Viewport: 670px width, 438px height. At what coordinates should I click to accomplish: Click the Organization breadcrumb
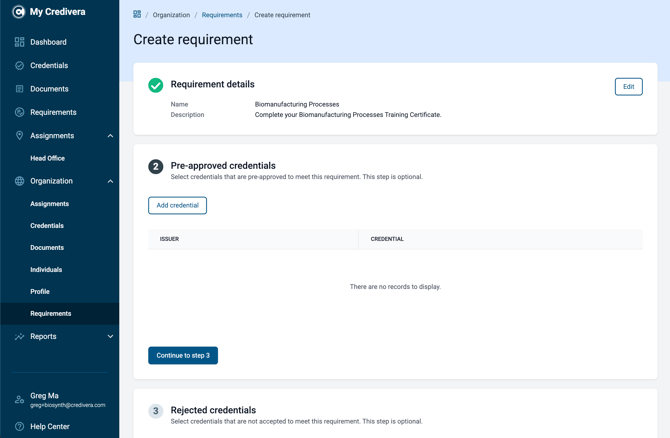171,15
